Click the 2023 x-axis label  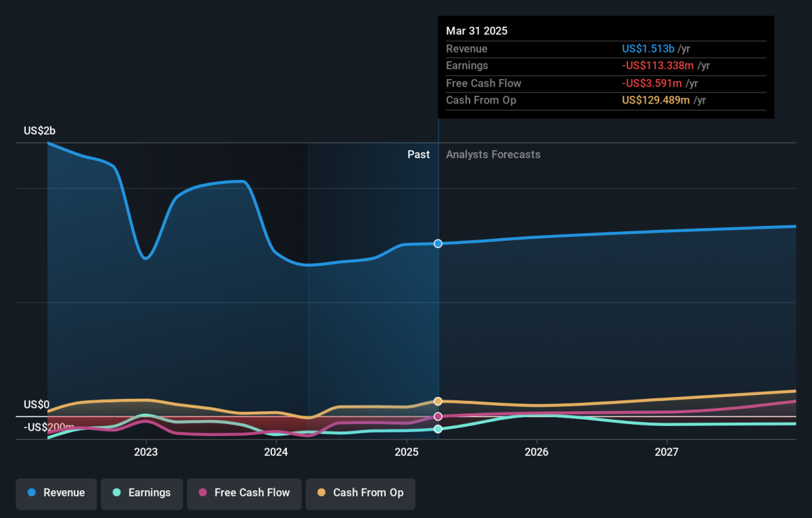pyautogui.click(x=146, y=451)
